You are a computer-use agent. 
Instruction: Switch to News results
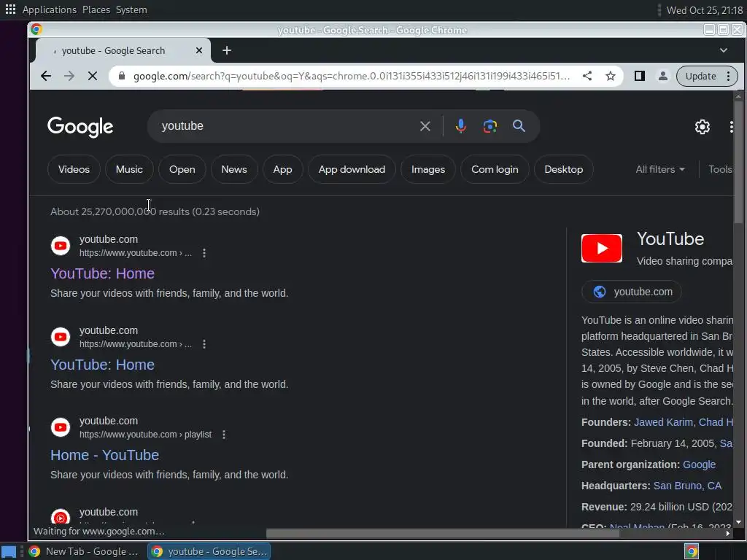[x=234, y=169]
